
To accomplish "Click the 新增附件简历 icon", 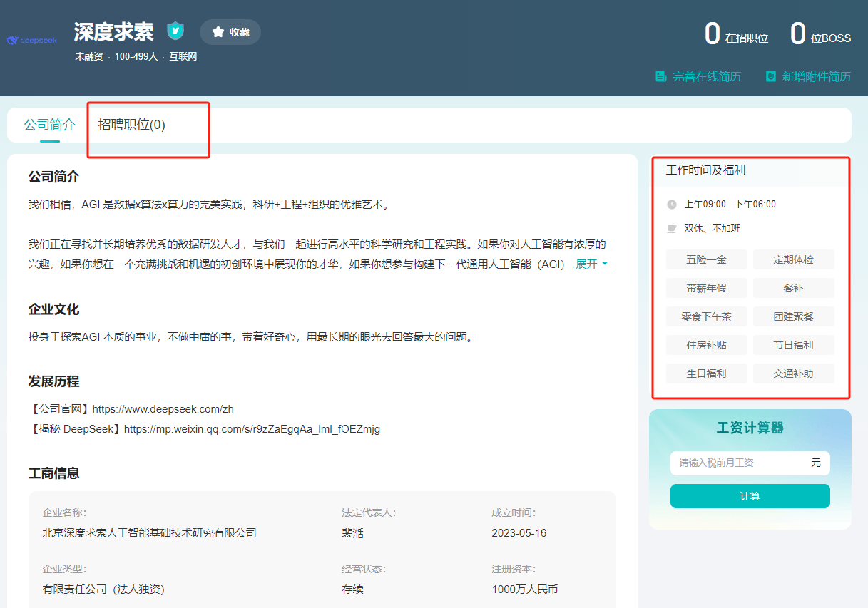I will (x=771, y=76).
